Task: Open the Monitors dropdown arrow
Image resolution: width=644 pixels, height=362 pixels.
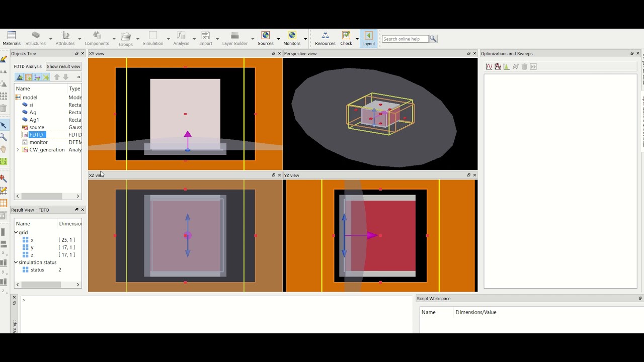Action: tap(305, 39)
